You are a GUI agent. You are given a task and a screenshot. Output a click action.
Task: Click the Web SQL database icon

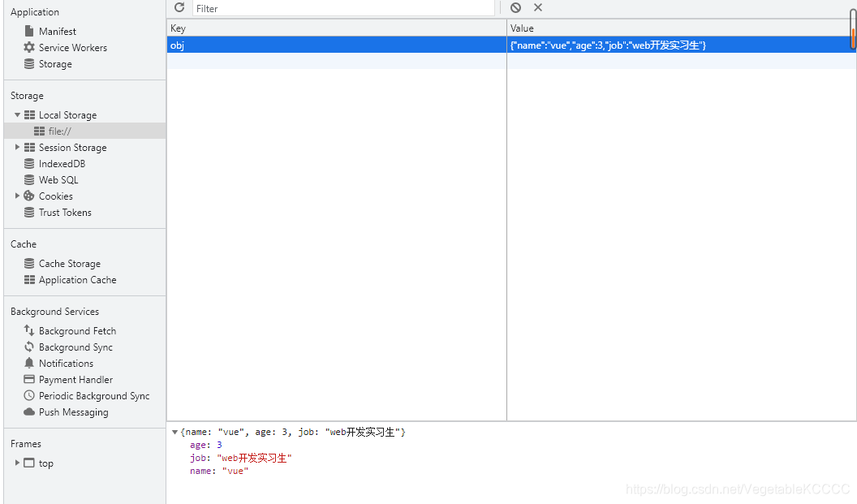click(29, 180)
